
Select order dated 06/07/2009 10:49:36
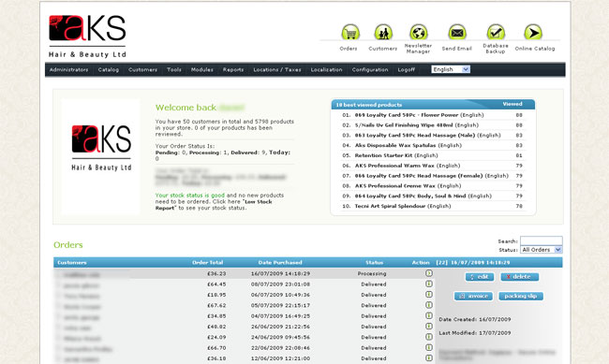pyautogui.click(x=280, y=295)
